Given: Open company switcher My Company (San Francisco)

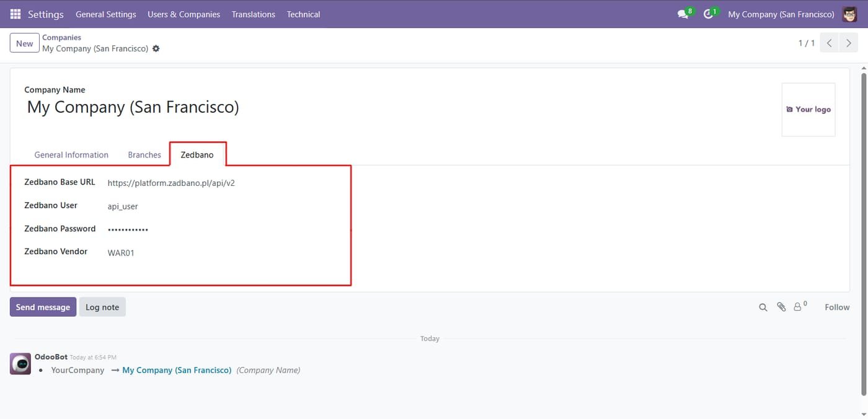Looking at the screenshot, I should click(781, 14).
